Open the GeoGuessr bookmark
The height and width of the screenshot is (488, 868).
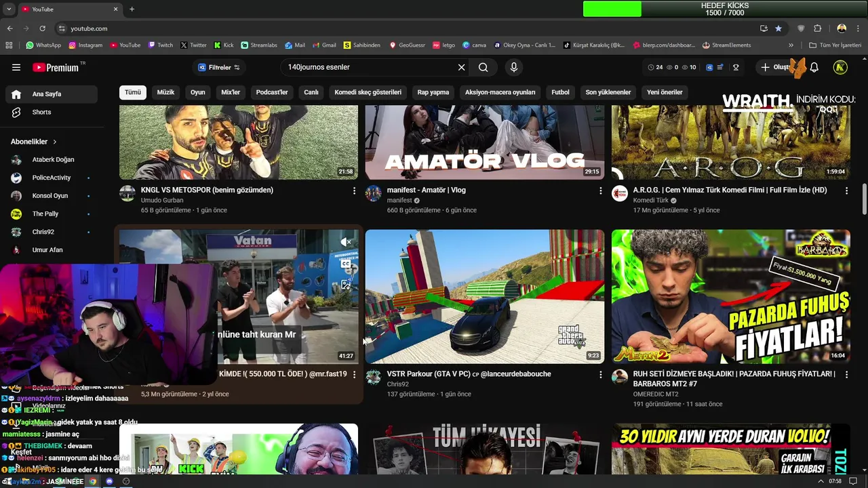coord(407,45)
